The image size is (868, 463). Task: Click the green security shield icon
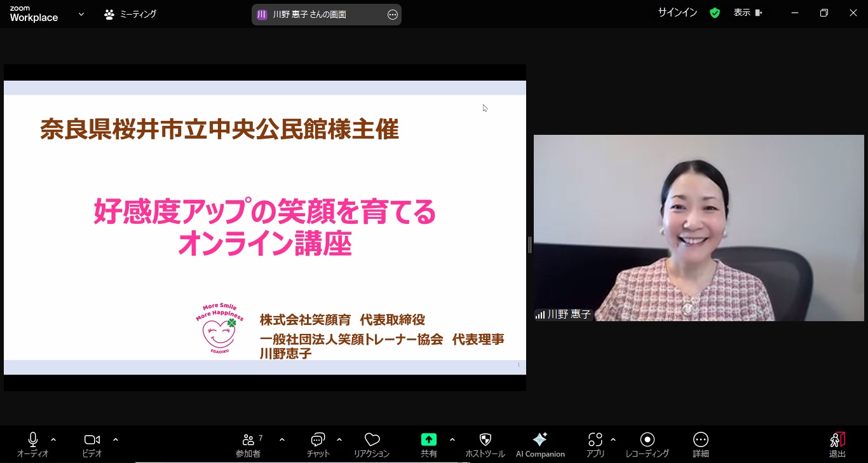tap(714, 12)
